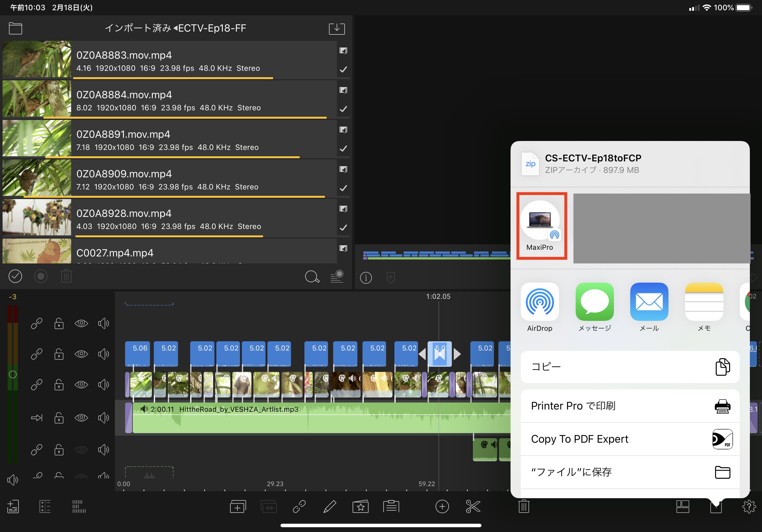Click the add circle plus icon
This screenshot has width=762, height=532.
(442, 506)
